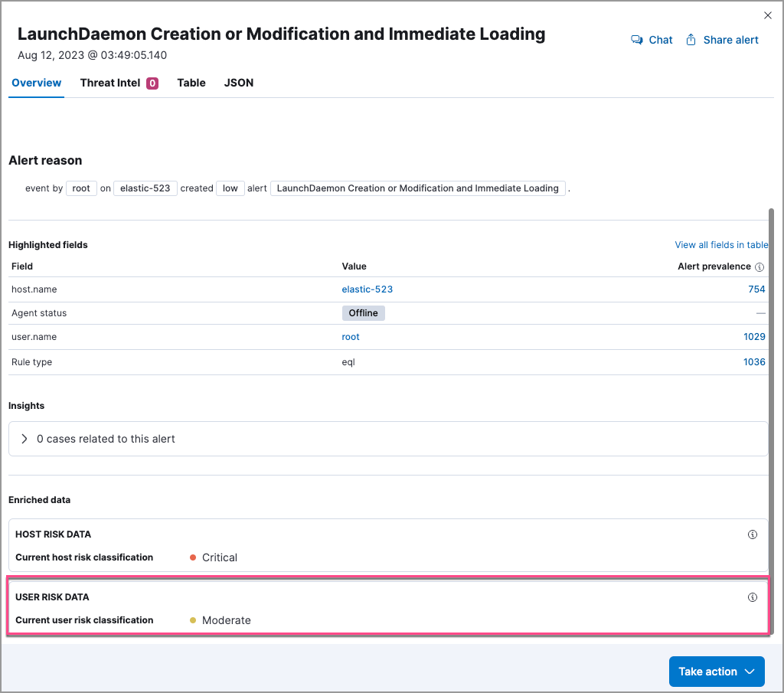Toggle the Offline agent status badge
This screenshot has width=784, height=693.
click(x=363, y=312)
